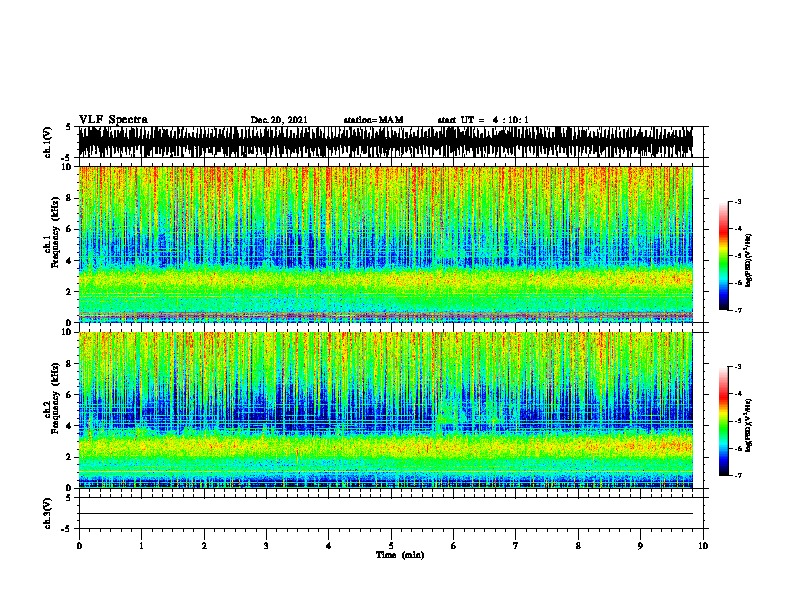Image resolution: width=792 pixels, height=612 pixels.
Task: Click the time axis tick label '3'
Action: pos(266,546)
